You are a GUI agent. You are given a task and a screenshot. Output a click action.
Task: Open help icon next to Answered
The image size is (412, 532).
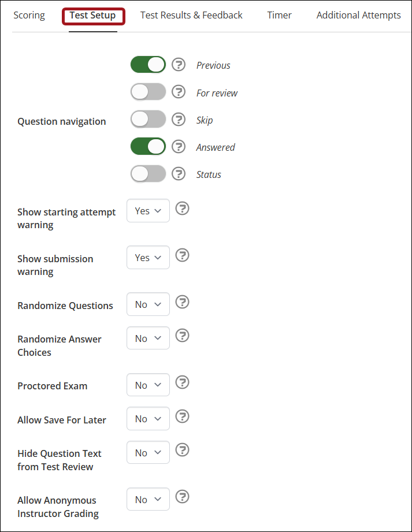click(x=179, y=146)
